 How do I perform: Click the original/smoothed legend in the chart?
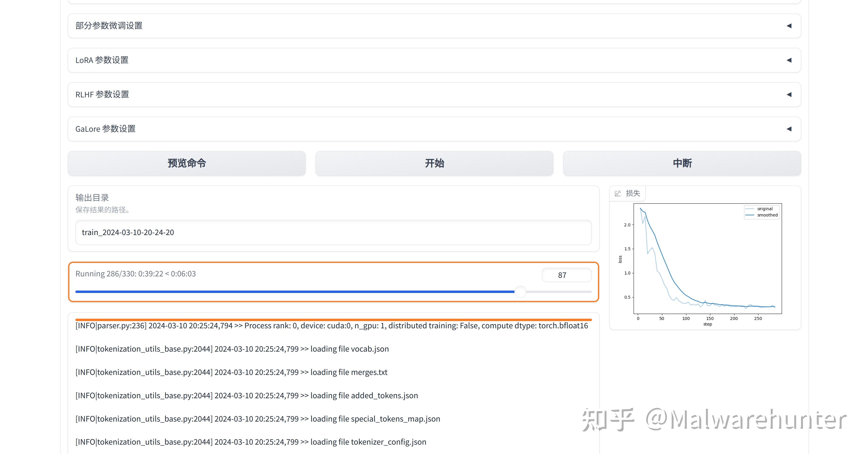[x=761, y=212]
